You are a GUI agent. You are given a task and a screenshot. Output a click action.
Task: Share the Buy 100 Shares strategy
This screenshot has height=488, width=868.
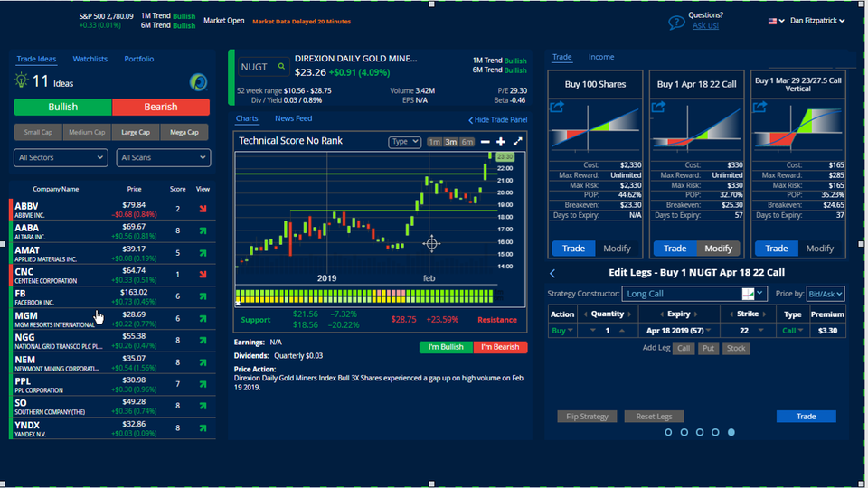click(557, 107)
